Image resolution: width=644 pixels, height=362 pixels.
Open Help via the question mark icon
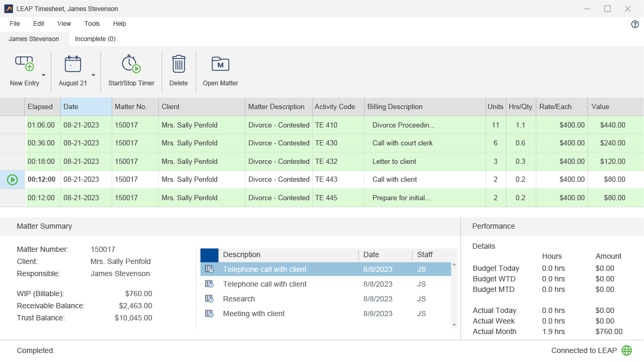coord(635,24)
